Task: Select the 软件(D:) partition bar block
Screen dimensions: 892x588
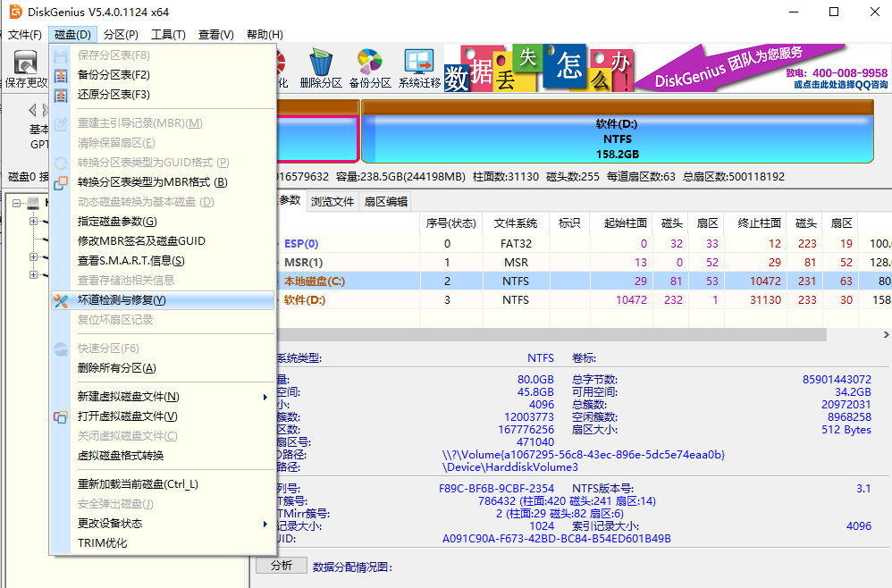Action: point(616,139)
